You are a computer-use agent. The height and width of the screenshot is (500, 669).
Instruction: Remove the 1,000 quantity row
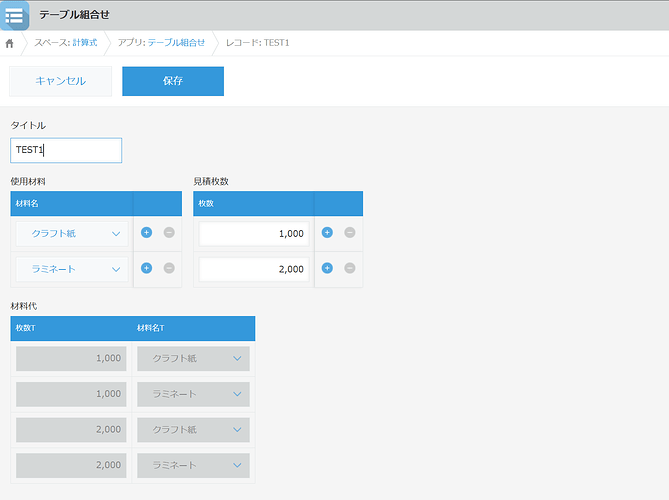(x=350, y=233)
